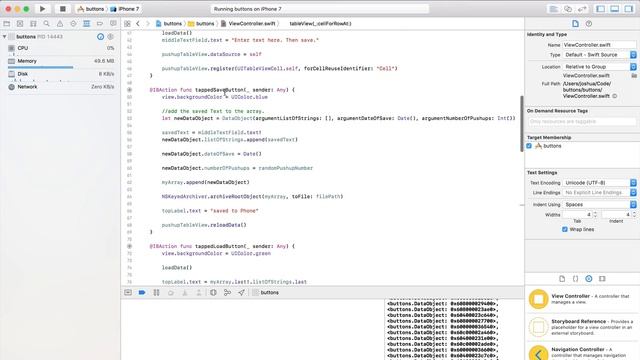Show the File inspector tab
This screenshot has width=640, height=360.
(x=575, y=24)
